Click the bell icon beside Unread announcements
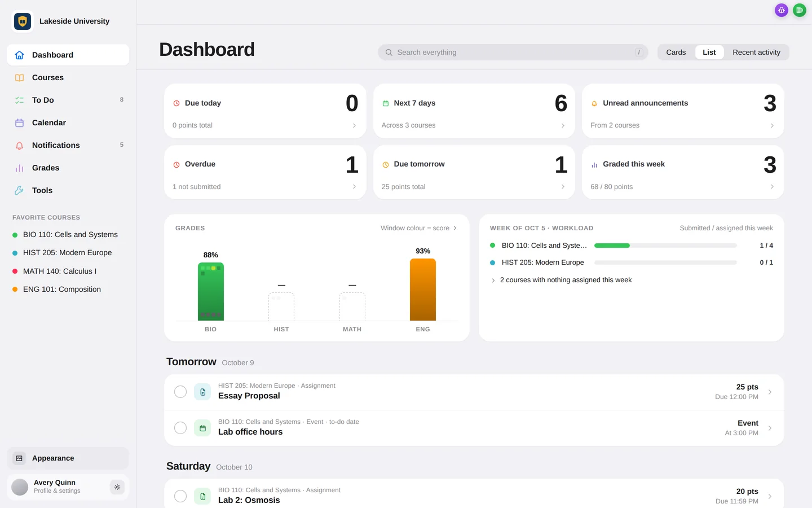The height and width of the screenshot is (508, 812). click(594, 103)
